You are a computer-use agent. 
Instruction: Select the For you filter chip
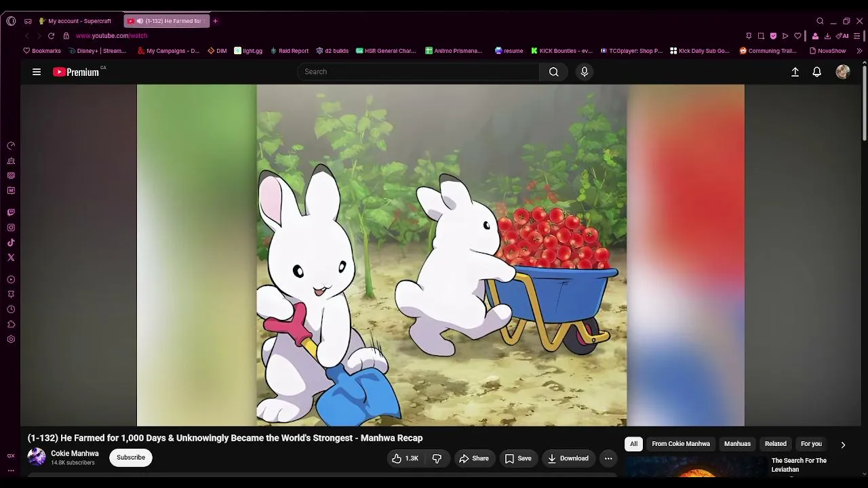click(811, 444)
